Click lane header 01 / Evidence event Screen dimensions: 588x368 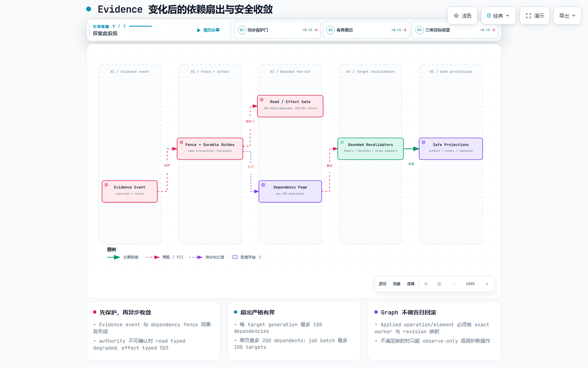point(129,72)
